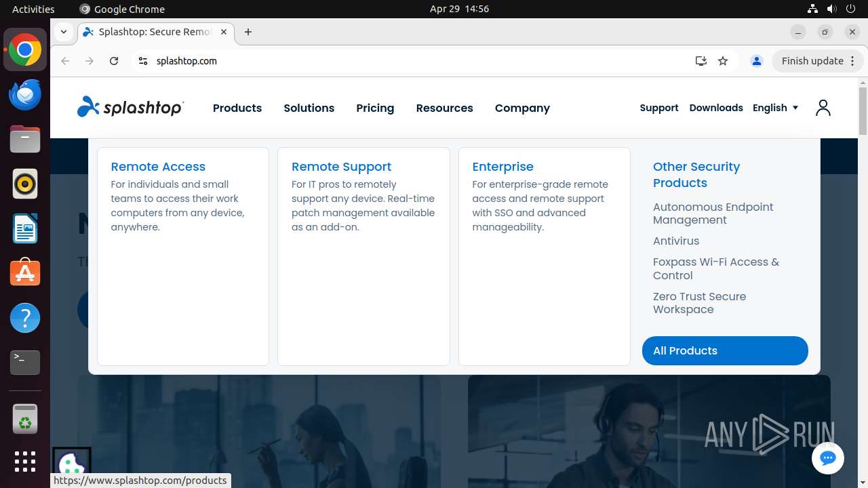Reload the page
The height and width of the screenshot is (488, 868).
[114, 61]
